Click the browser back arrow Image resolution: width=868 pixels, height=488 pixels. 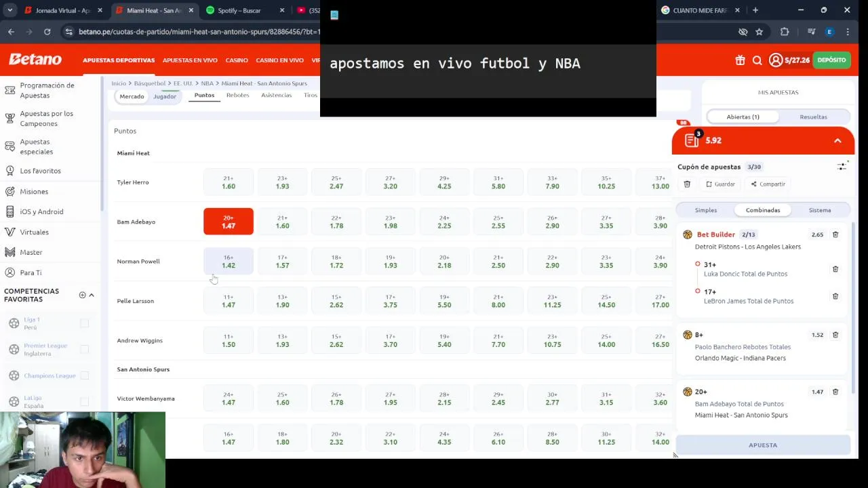pyautogui.click(x=11, y=31)
